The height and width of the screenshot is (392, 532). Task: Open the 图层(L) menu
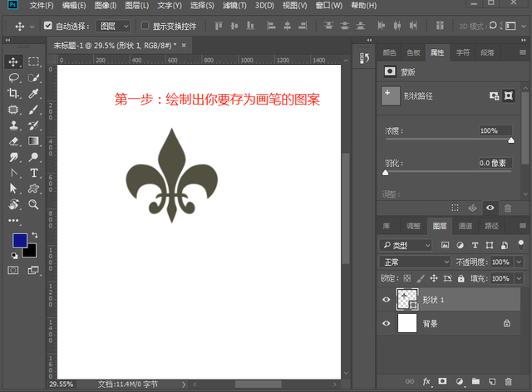136,6
